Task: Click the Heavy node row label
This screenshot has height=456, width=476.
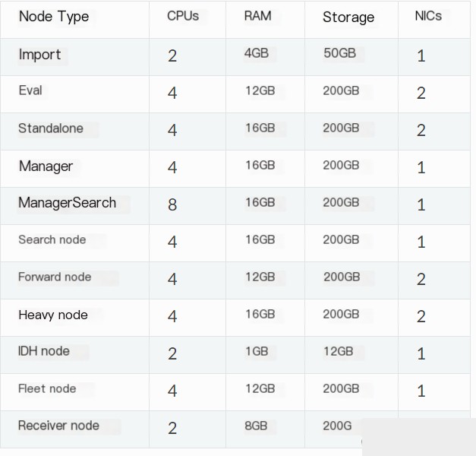Action: [53, 315]
